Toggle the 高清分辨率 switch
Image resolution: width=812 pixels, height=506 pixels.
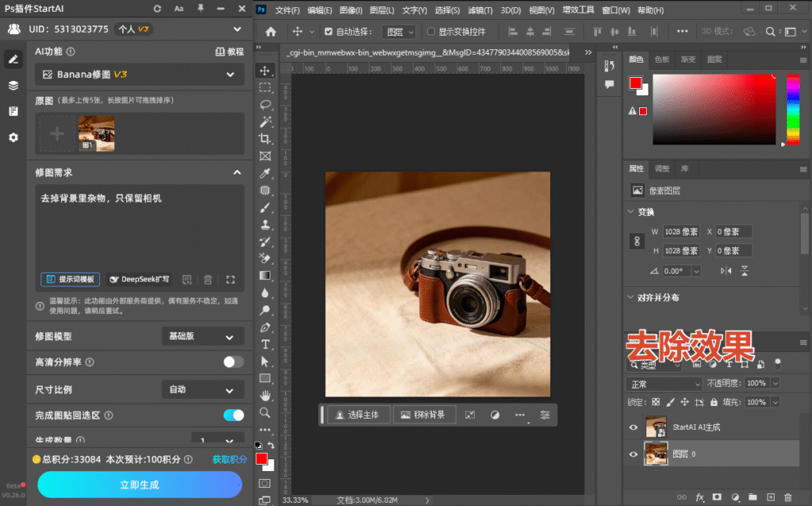(x=233, y=362)
